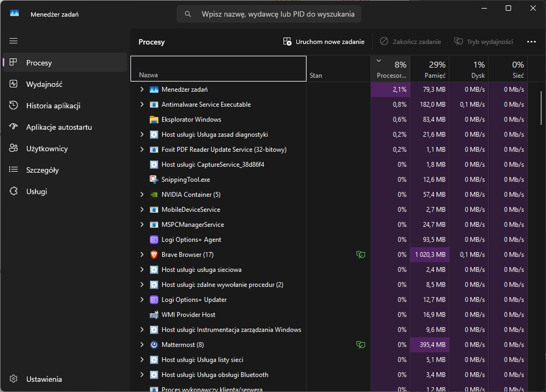Click the Logi Options+ Agent icon
This screenshot has height=392, width=546.
154,240
